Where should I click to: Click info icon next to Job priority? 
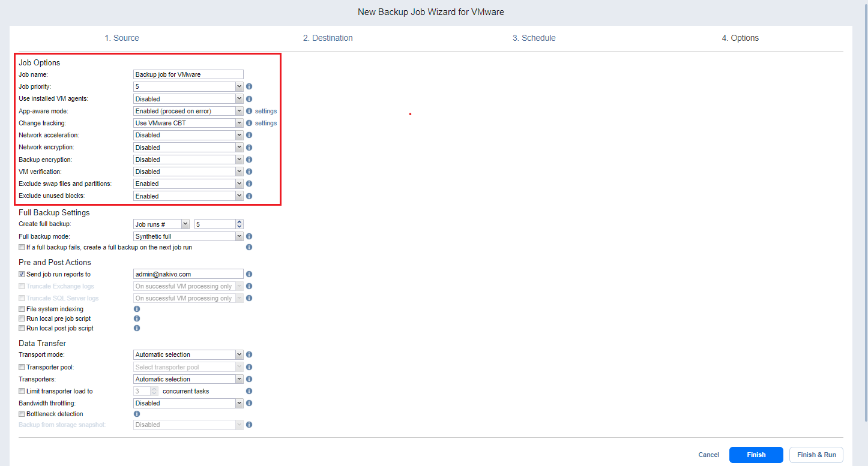tap(249, 86)
